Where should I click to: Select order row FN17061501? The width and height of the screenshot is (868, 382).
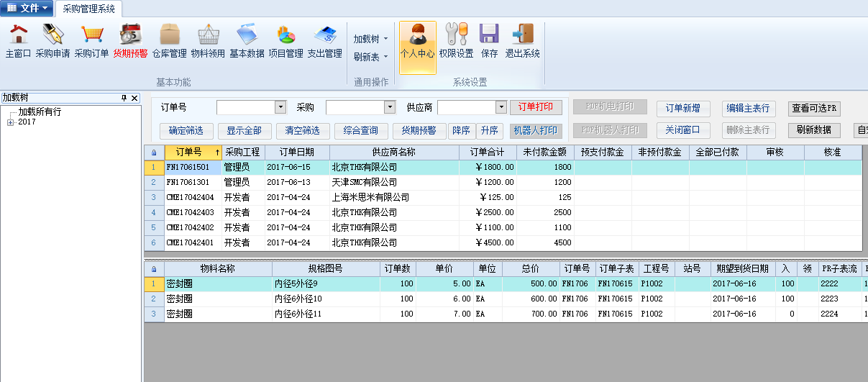pyautogui.click(x=503, y=167)
